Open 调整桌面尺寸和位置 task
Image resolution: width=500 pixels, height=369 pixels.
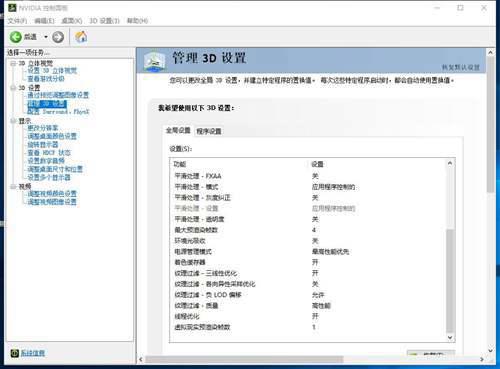[55, 169]
